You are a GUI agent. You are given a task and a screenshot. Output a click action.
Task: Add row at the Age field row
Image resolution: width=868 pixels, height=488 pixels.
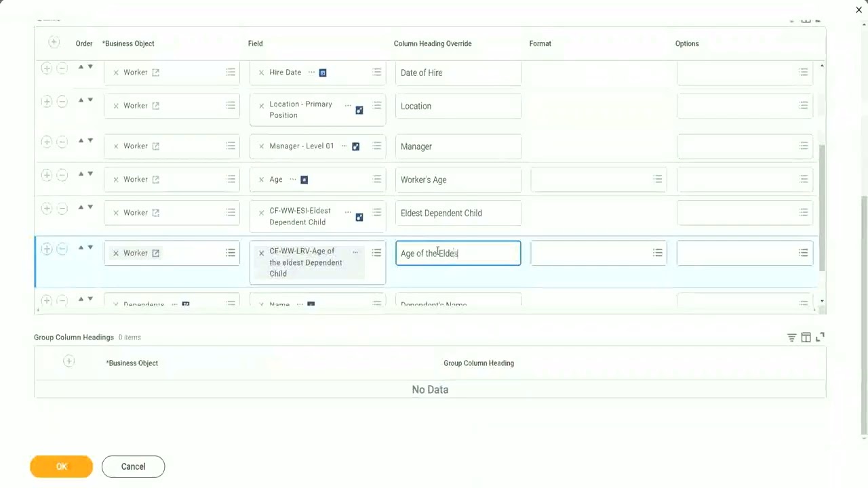(x=46, y=176)
